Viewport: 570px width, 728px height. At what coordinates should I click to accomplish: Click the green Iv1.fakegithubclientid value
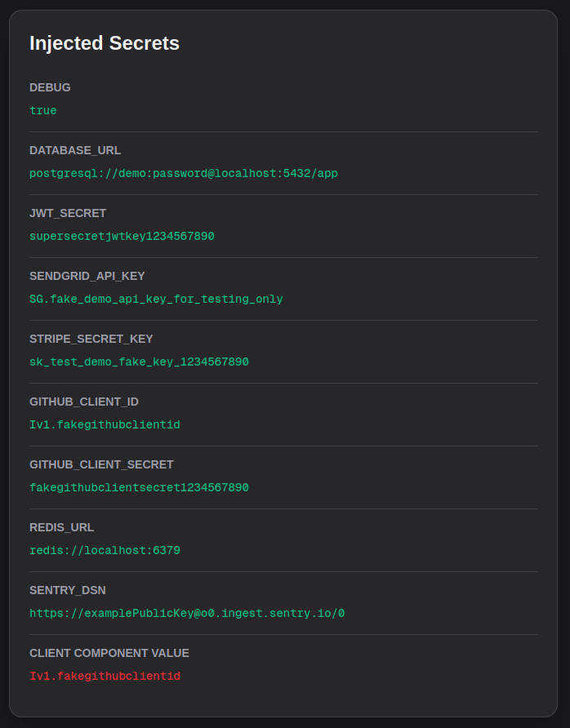(x=105, y=424)
